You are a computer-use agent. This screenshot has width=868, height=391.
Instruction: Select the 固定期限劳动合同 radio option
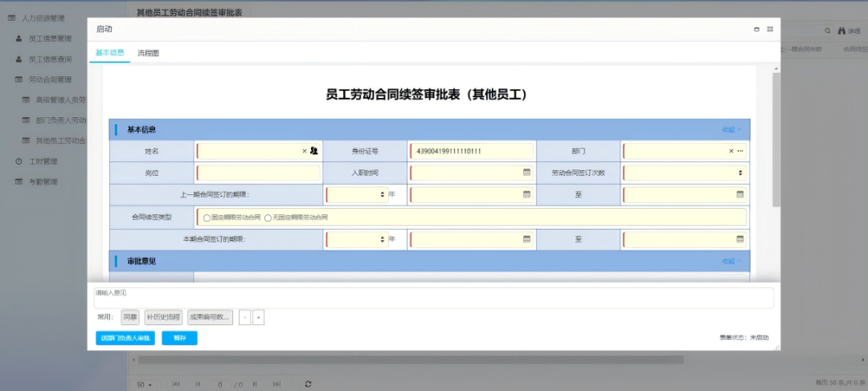coord(207,218)
